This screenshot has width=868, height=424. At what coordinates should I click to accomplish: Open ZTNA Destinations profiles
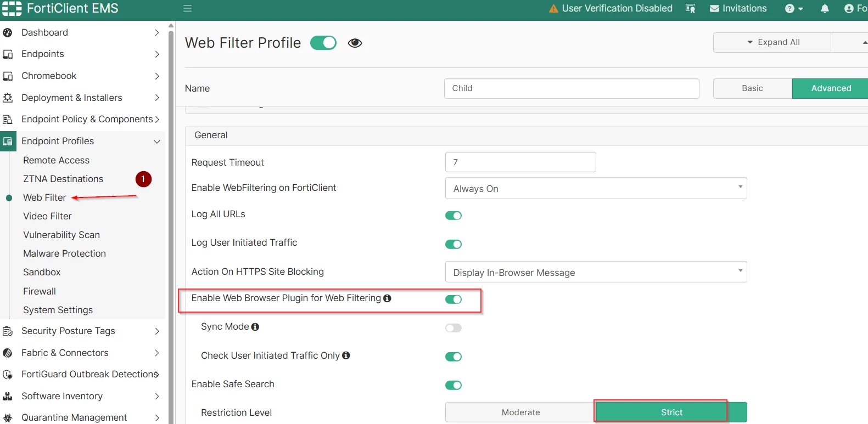[63, 179]
